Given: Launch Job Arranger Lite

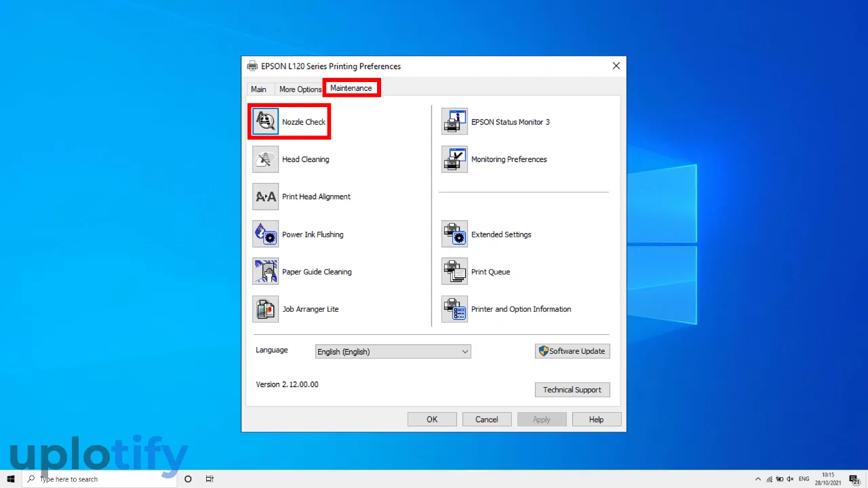Looking at the screenshot, I should [x=266, y=309].
